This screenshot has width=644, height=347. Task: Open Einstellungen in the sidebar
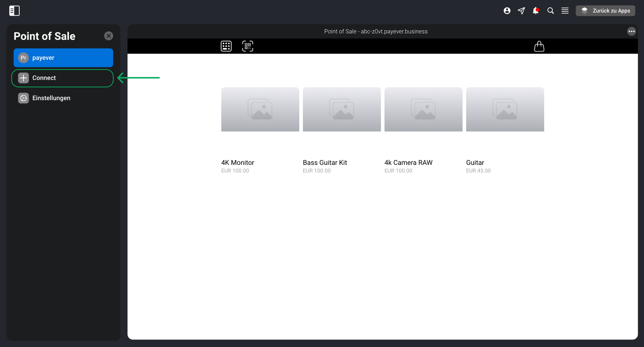63,98
